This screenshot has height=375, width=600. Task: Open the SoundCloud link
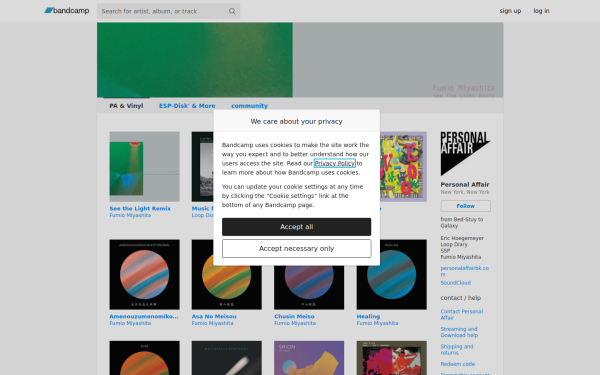point(455,283)
